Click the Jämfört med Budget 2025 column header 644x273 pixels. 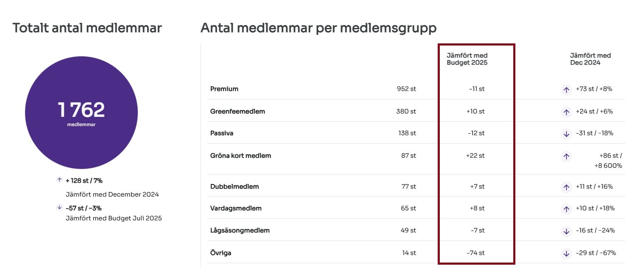[467, 59]
